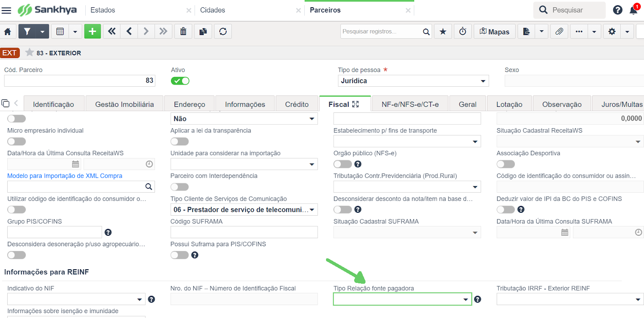Click the Pesquisar registros input
This screenshot has height=318, width=644.
click(381, 31)
